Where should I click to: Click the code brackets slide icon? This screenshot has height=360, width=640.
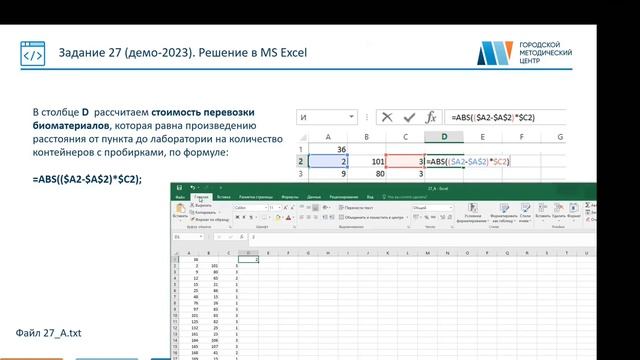(33, 53)
